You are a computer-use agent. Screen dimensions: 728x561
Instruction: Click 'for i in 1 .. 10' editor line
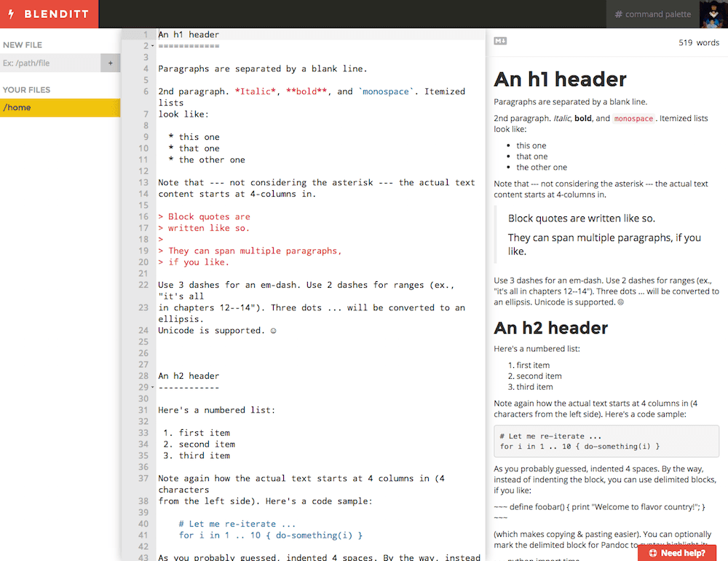(x=270, y=535)
